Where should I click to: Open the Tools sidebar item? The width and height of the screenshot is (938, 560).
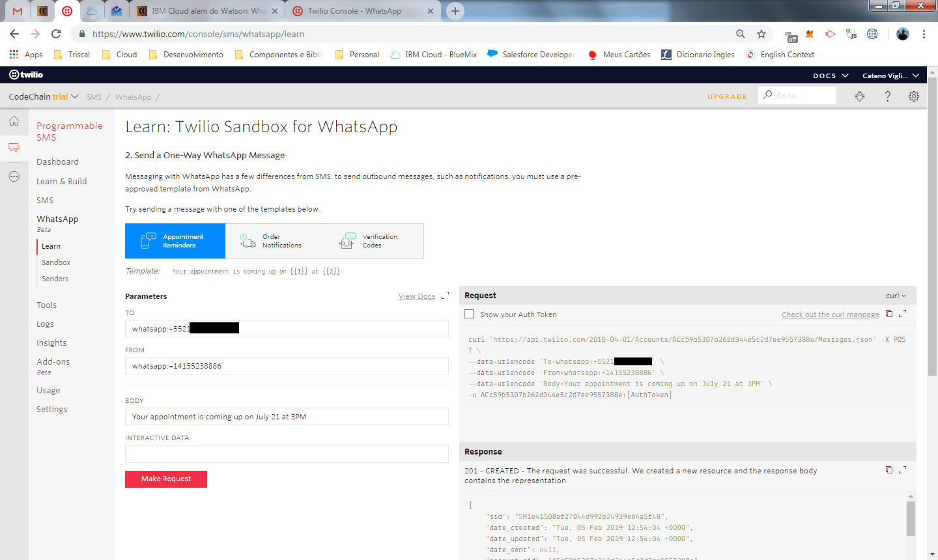(x=46, y=305)
